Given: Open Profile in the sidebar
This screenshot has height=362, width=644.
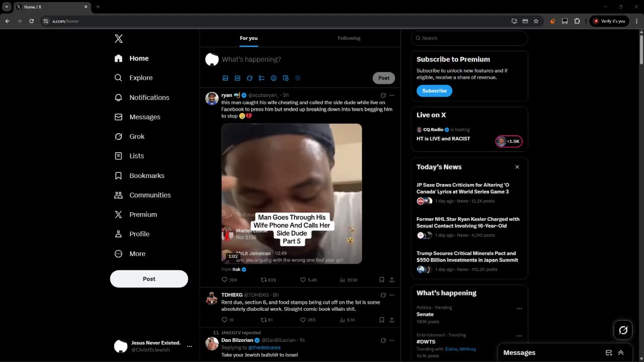Looking at the screenshot, I should (132, 234).
